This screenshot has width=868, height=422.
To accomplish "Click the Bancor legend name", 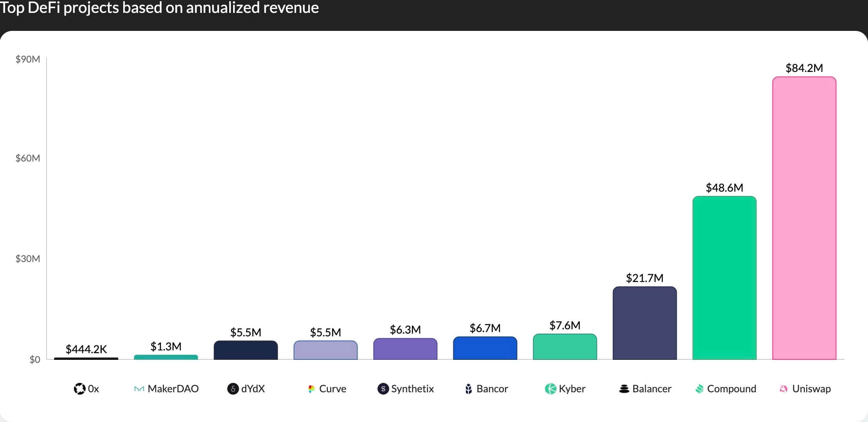I will point(492,389).
